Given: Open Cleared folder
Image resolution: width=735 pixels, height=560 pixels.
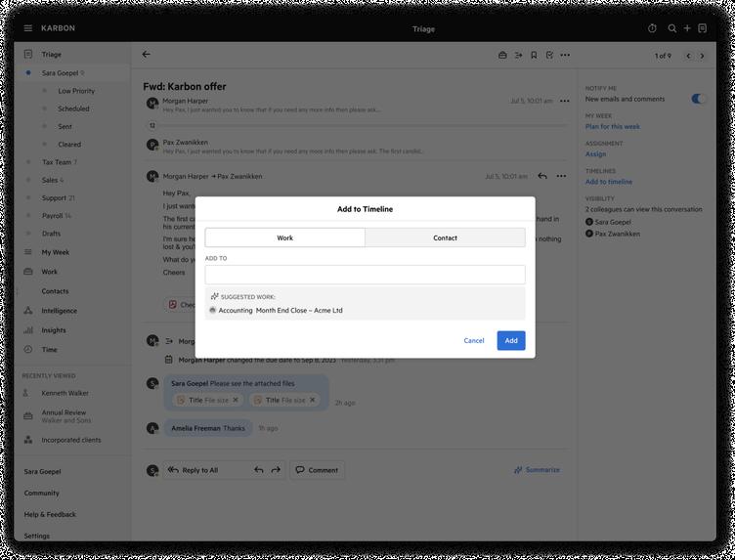Looking at the screenshot, I should 69,145.
